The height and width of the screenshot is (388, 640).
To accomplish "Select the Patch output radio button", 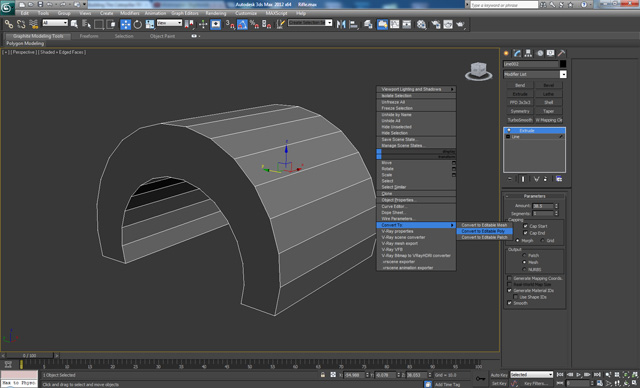I will 524,255.
